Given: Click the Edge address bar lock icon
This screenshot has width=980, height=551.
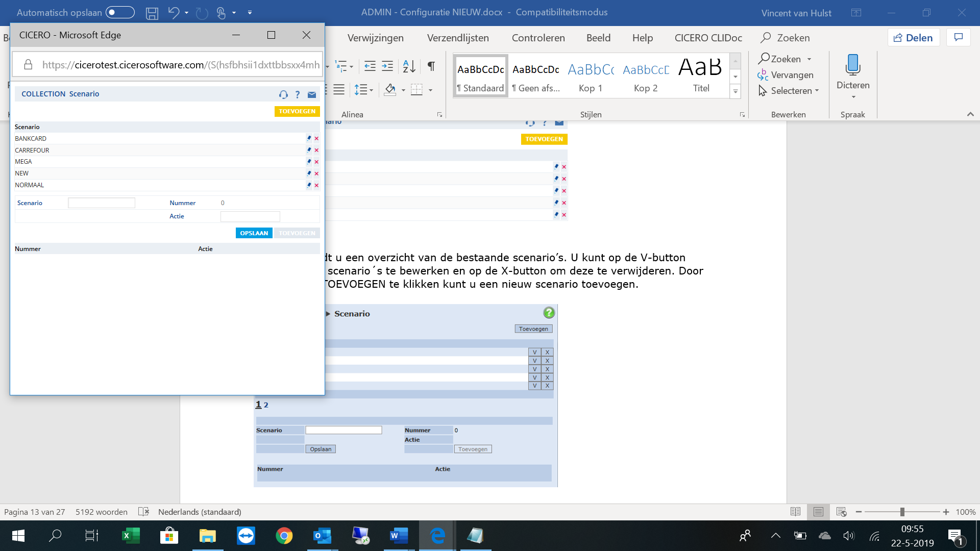Looking at the screenshot, I should click(28, 65).
